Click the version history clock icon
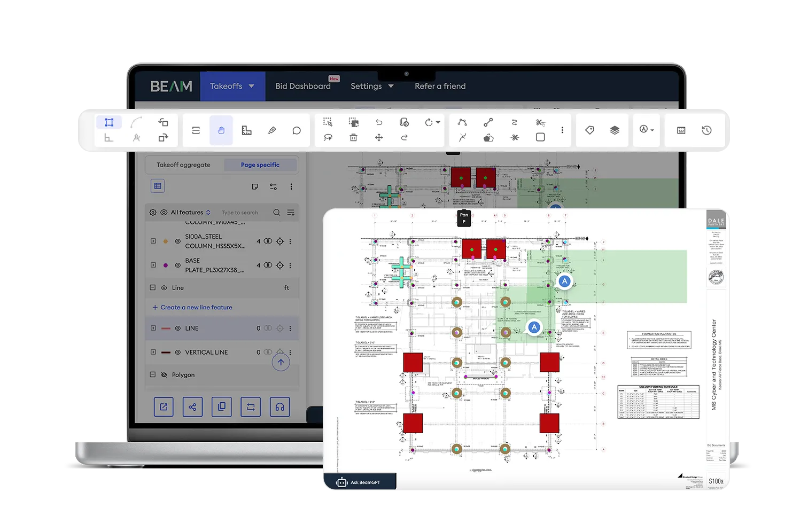Screen dimensions: 808x532 tap(706, 130)
